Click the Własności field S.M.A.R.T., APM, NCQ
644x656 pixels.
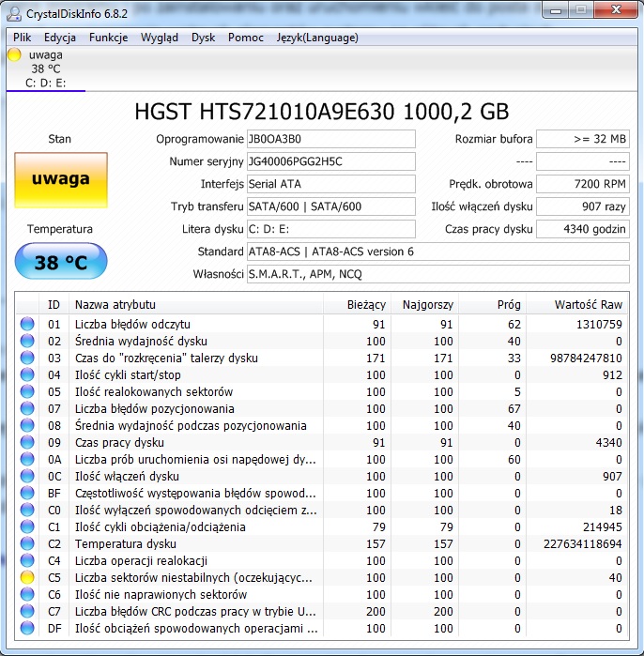click(438, 274)
